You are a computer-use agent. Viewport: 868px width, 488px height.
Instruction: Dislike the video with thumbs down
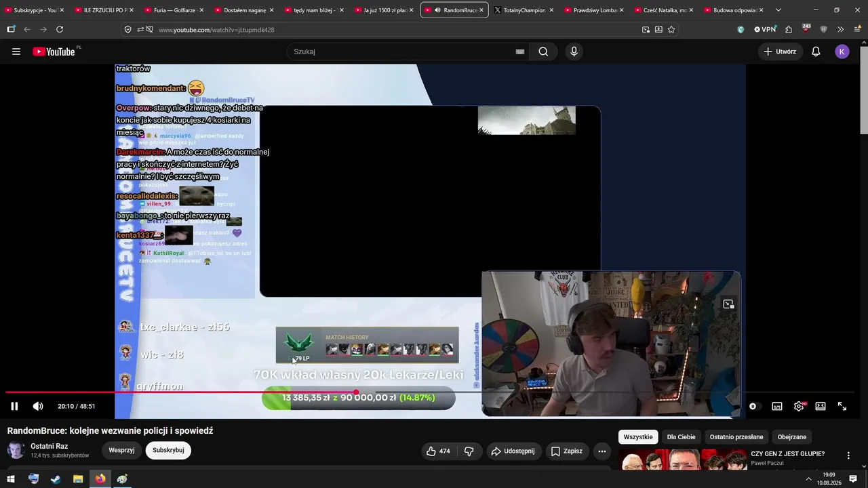(x=469, y=451)
